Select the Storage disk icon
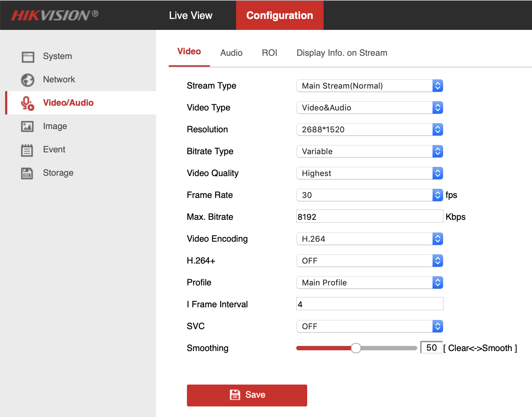The image size is (532, 417). pyautogui.click(x=27, y=173)
